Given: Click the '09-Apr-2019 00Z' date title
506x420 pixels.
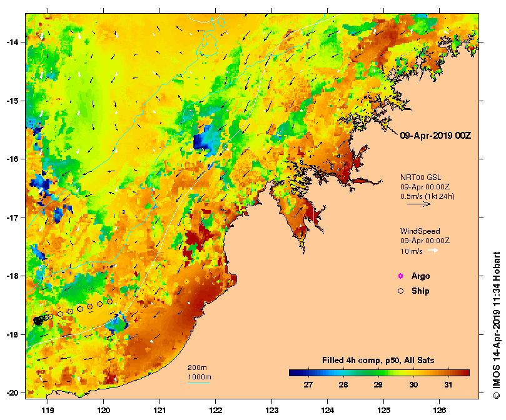Looking at the screenshot, I should [x=435, y=136].
